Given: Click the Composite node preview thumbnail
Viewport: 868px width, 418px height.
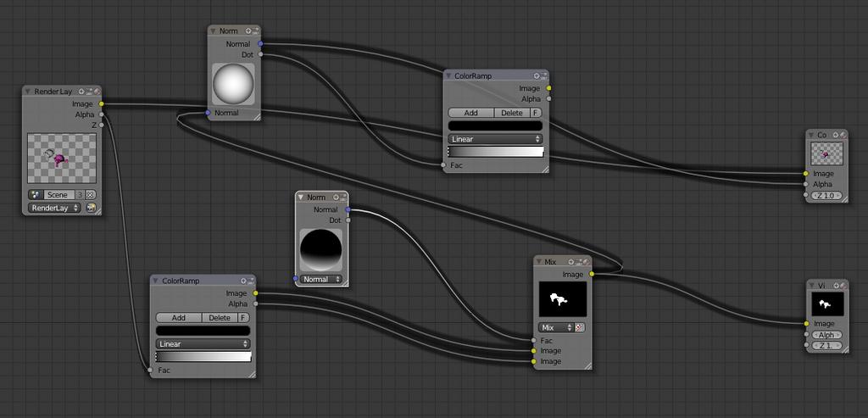Looking at the screenshot, I should (827, 153).
